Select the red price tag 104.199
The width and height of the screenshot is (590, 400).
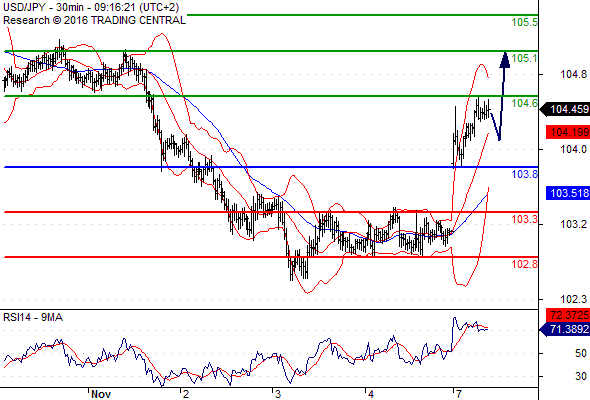[x=568, y=132]
